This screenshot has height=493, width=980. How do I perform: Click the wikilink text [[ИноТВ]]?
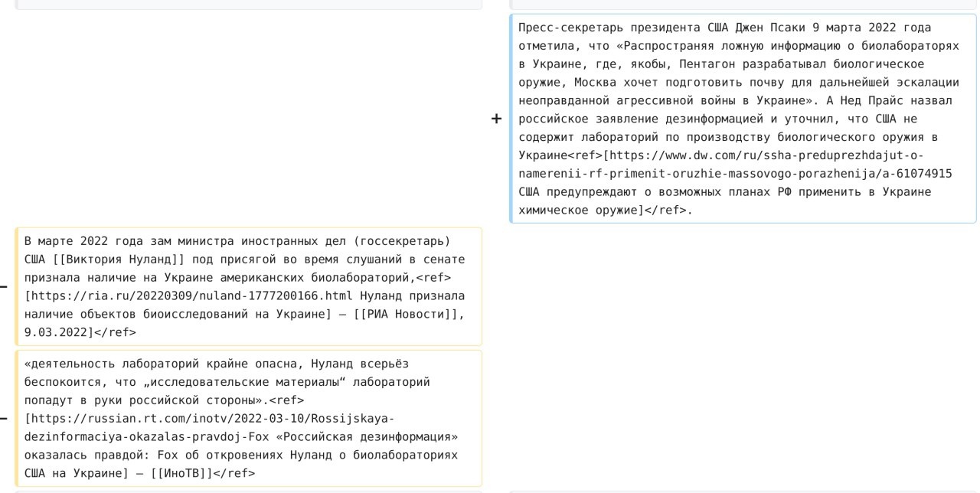pos(181,474)
